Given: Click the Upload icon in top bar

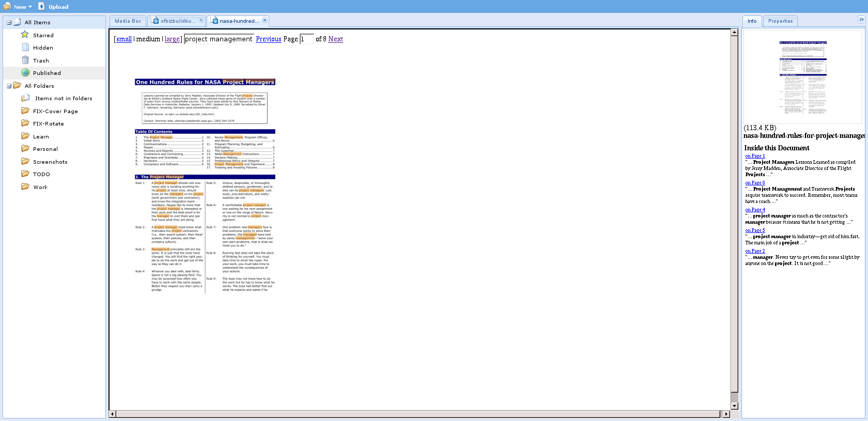Looking at the screenshot, I should pos(42,6).
